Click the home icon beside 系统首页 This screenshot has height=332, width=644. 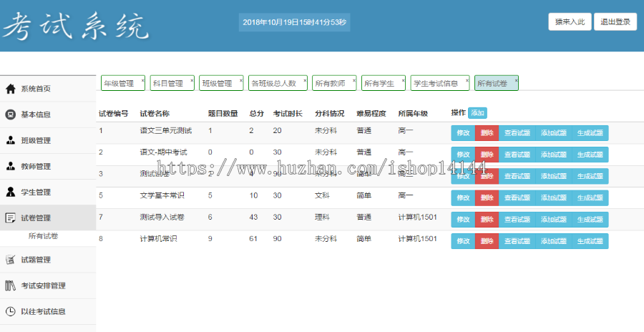(11, 89)
